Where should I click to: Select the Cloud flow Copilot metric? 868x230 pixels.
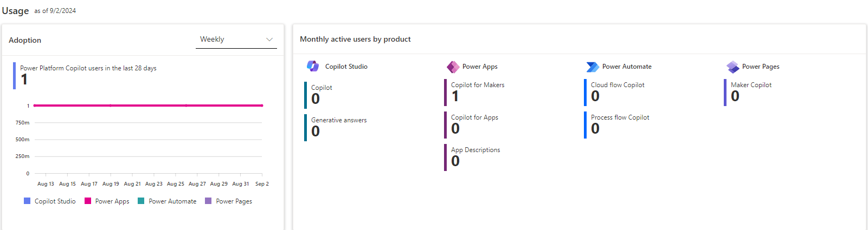pyautogui.click(x=615, y=93)
